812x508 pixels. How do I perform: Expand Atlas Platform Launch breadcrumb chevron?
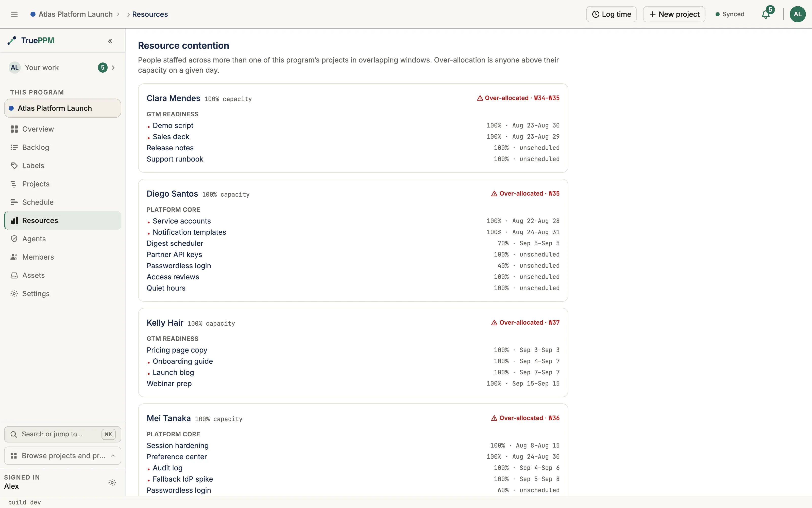[118, 14]
